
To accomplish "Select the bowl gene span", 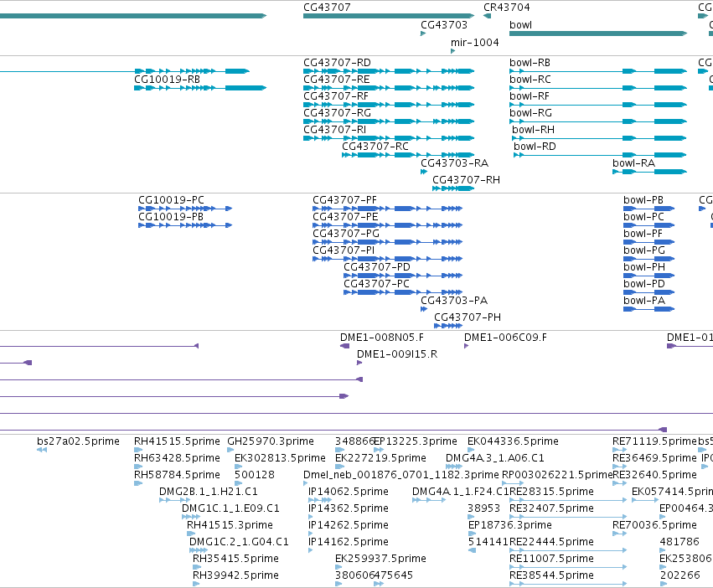I will click(x=598, y=34).
